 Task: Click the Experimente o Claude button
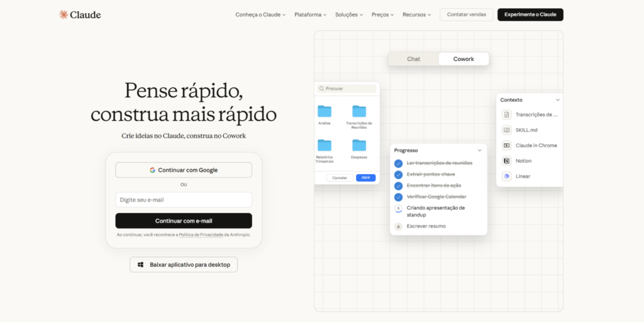(x=530, y=15)
